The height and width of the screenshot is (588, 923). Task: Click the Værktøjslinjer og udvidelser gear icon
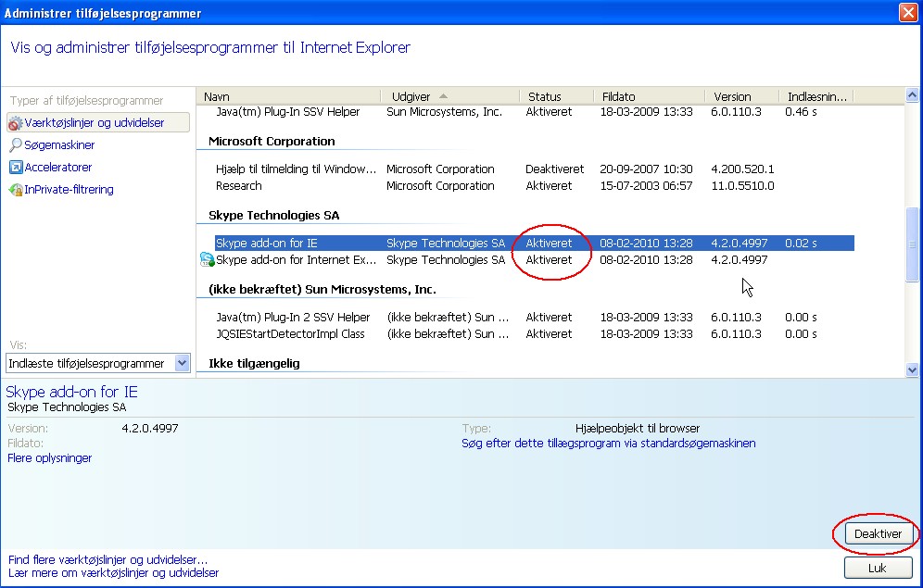click(16, 123)
